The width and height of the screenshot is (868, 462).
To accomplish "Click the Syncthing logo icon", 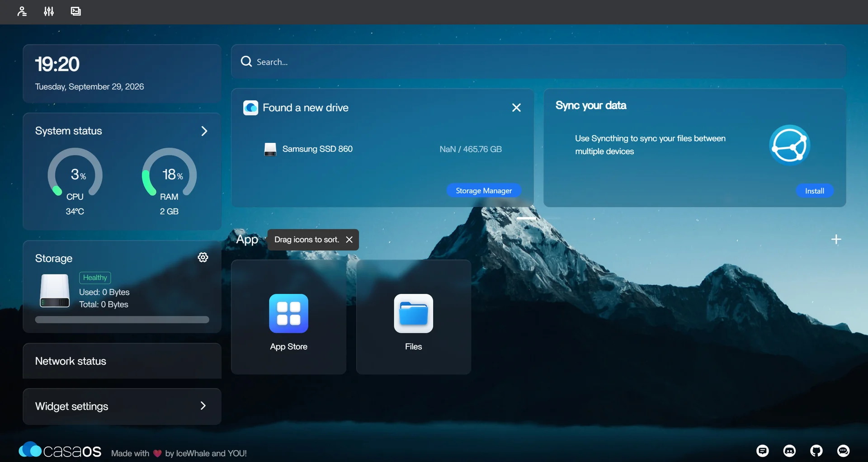I will point(789,145).
